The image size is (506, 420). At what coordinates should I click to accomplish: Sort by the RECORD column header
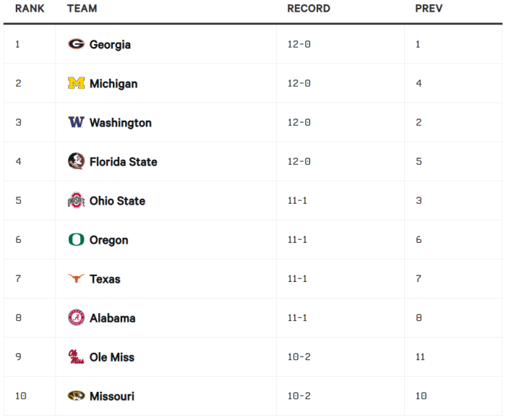click(309, 9)
